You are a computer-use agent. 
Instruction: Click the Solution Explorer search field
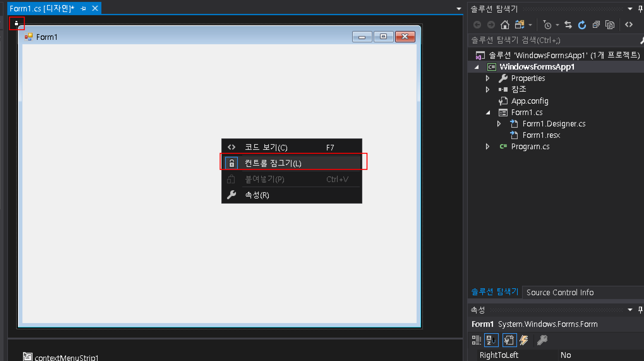pos(553,40)
